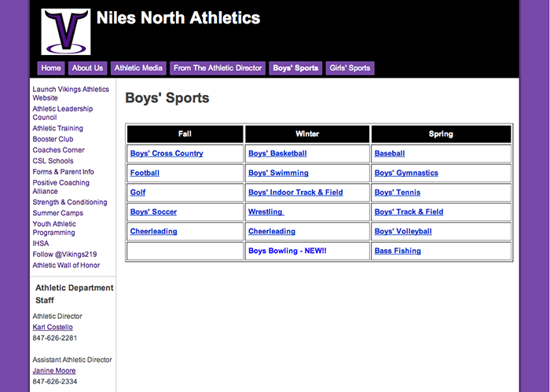Open Cheerleading link in Winter column
This screenshot has height=392, width=550.
point(272,232)
